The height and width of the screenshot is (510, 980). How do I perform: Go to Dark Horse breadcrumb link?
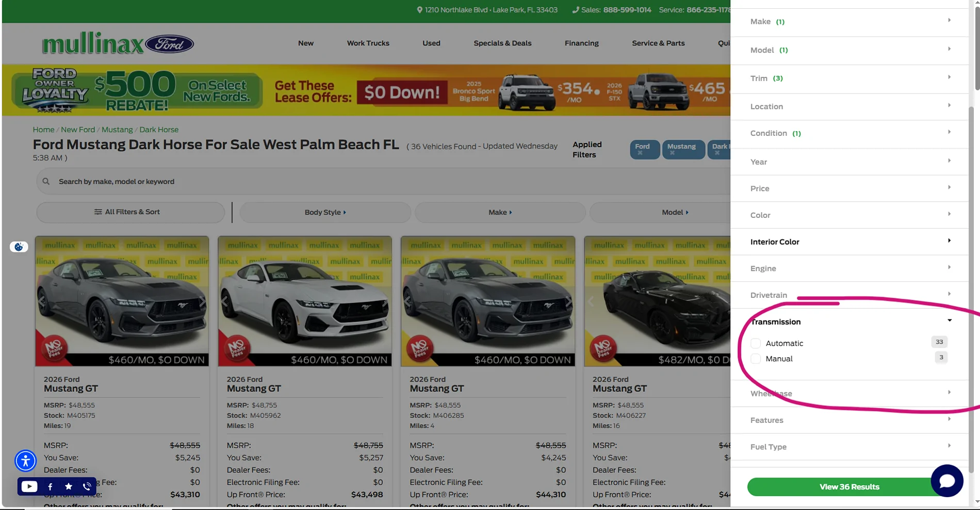159,130
